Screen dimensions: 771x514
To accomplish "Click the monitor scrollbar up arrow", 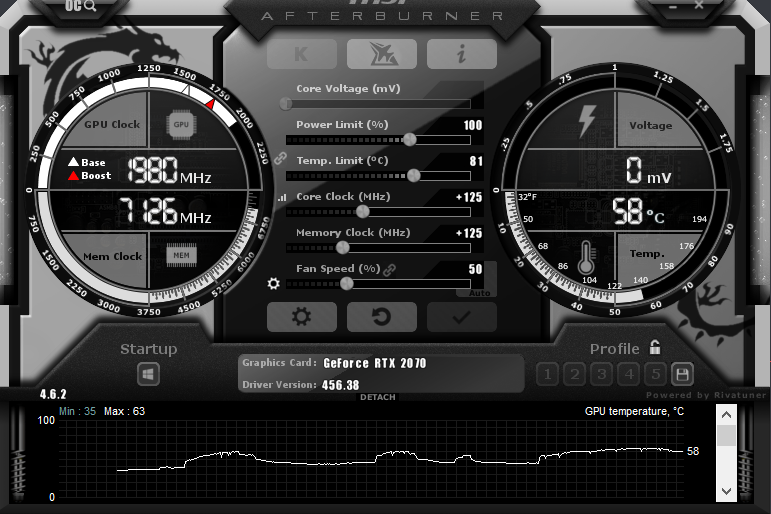I will click(726, 415).
